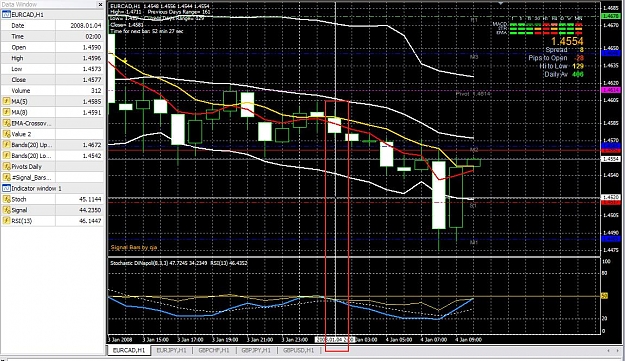Click the large orange price 1.4554
This screenshot has width=625, height=361.
pyautogui.click(x=567, y=41)
